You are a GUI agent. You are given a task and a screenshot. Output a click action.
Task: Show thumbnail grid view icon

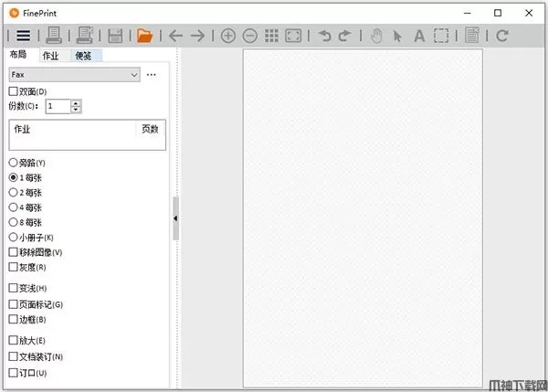click(x=271, y=36)
